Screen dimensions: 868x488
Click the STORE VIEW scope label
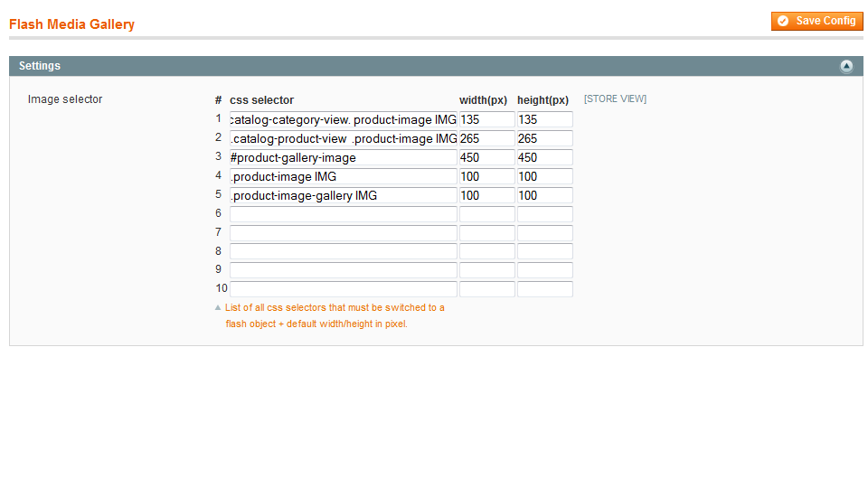click(615, 99)
